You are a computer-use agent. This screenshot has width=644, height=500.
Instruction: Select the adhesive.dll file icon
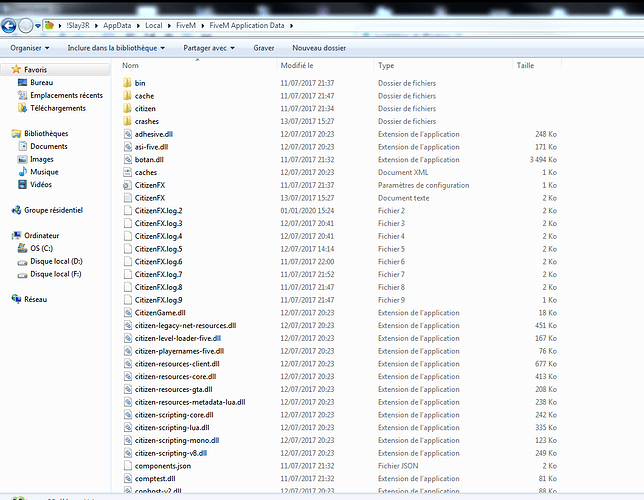click(x=128, y=134)
